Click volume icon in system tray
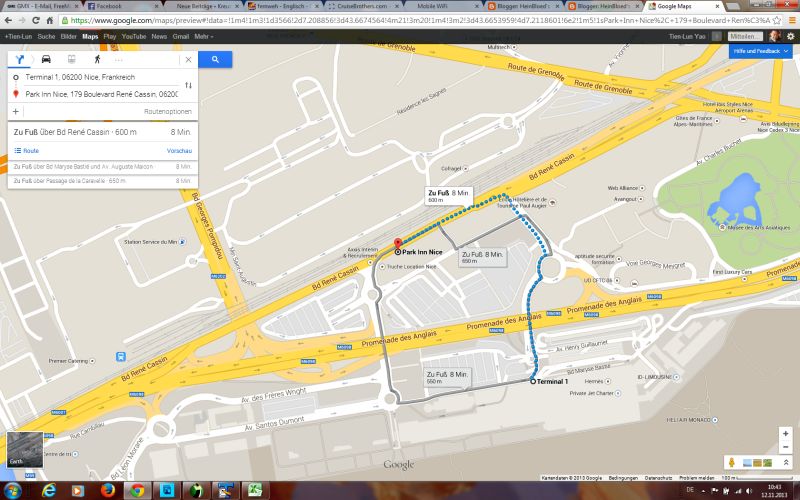 (x=748, y=491)
